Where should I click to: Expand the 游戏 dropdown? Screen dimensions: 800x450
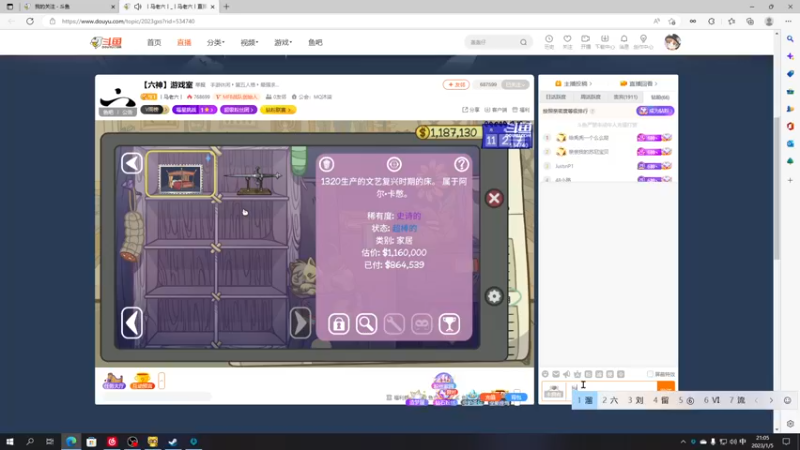tap(283, 42)
